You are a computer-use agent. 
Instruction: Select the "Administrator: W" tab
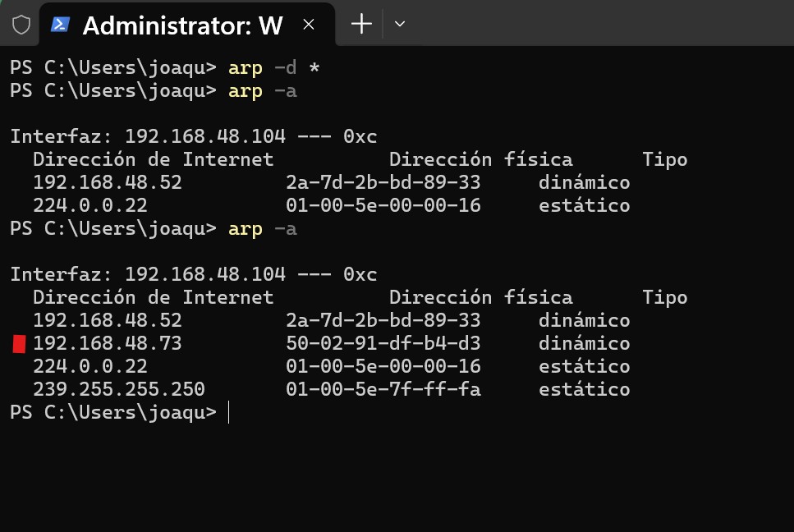(x=182, y=25)
